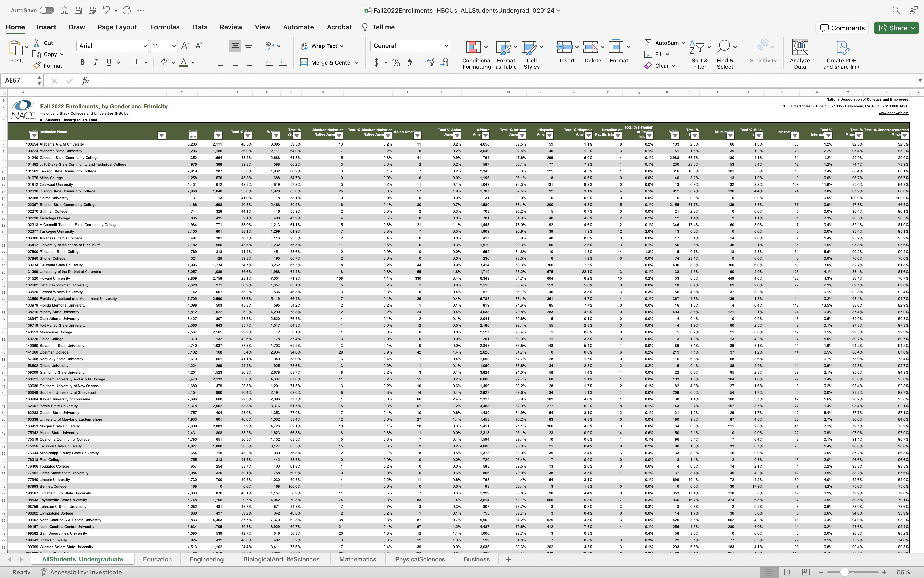Click the formula bar input field
This screenshot has width=924, height=578.
tap(504, 80)
